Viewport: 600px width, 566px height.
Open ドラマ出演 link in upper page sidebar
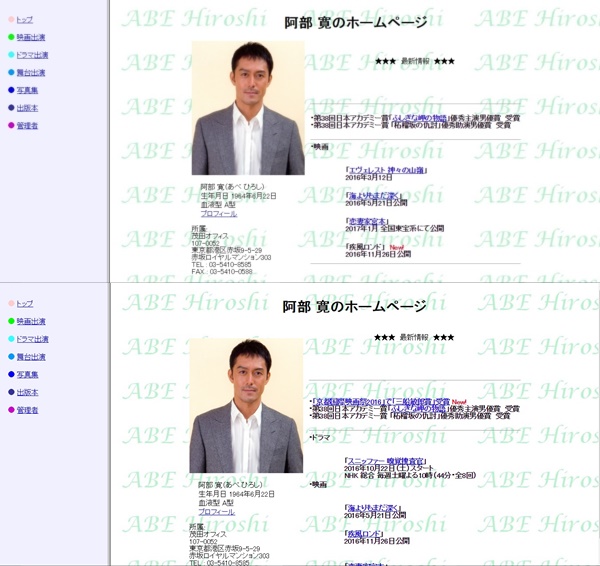click(x=32, y=55)
